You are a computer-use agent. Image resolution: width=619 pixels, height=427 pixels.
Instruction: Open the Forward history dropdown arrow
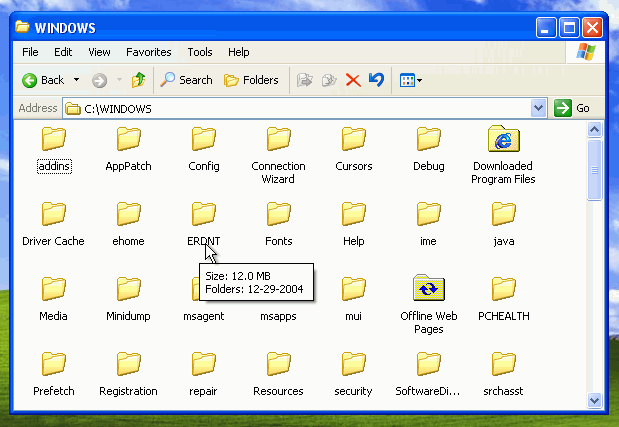(x=119, y=80)
